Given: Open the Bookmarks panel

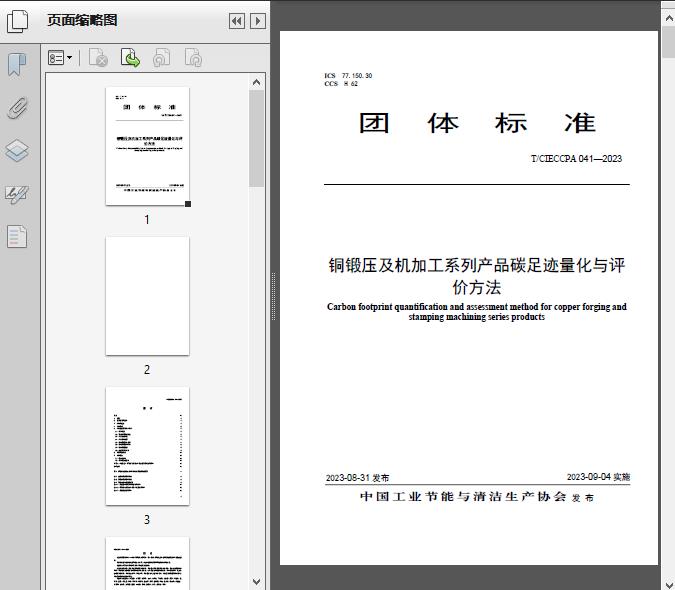Looking at the screenshot, I should coord(17,65).
